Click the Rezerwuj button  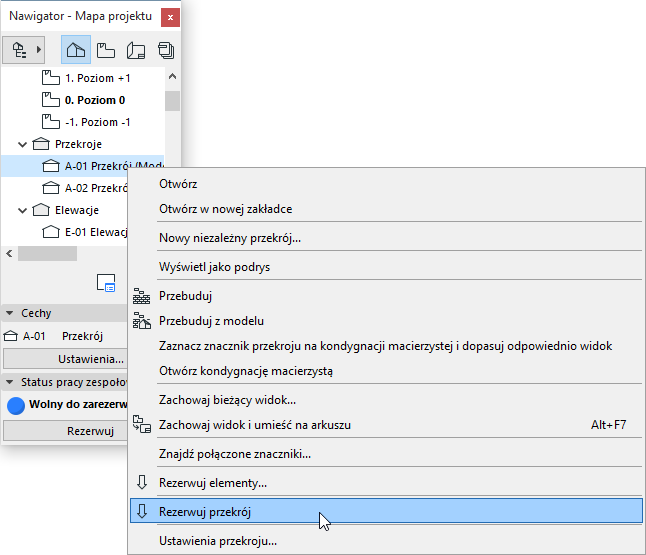65,431
